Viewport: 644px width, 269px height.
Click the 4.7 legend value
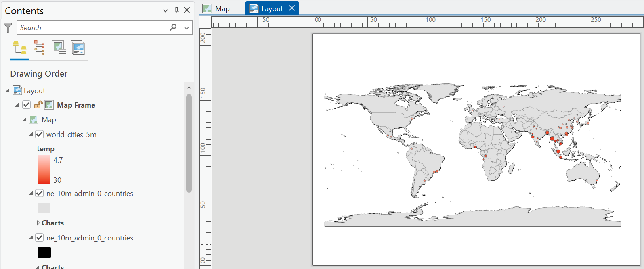click(58, 160)
